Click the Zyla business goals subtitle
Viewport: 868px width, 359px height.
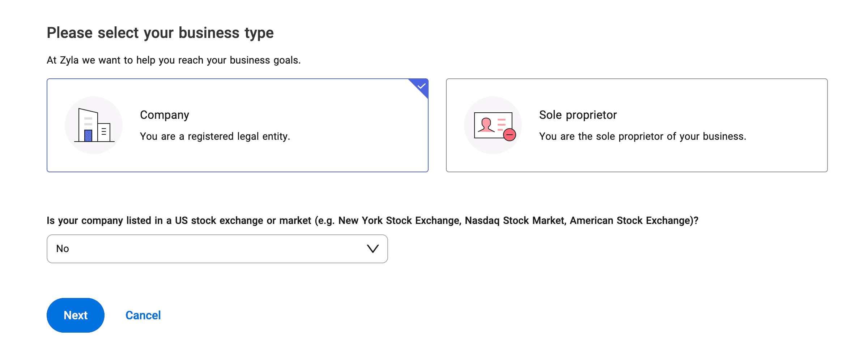pyautogui.click(x=174, y=60)
